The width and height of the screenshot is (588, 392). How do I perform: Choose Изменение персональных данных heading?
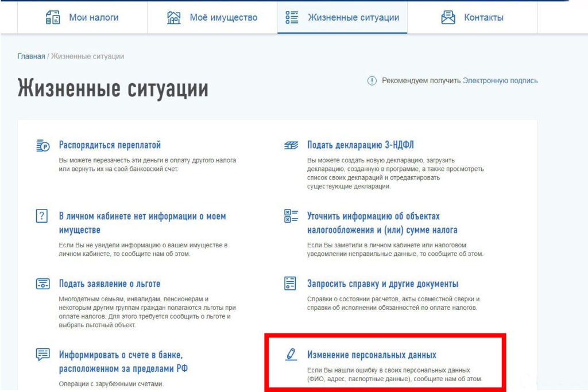pyautogui.click(x=372, y=355)
